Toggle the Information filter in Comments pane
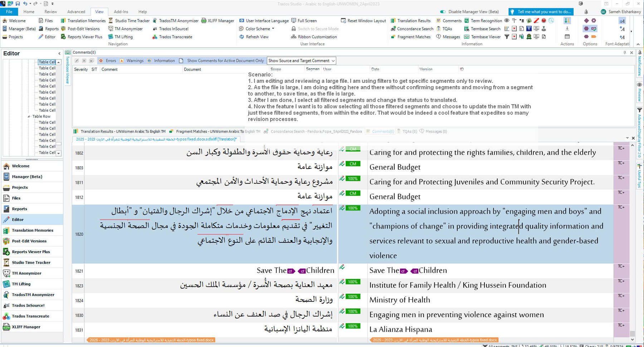 161,61
